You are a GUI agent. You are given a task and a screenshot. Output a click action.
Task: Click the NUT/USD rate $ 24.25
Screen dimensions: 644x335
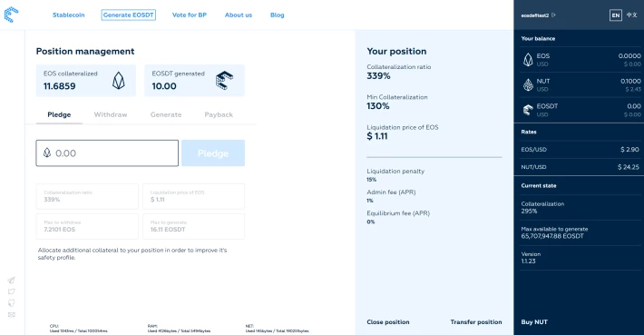tap(629, 167)
